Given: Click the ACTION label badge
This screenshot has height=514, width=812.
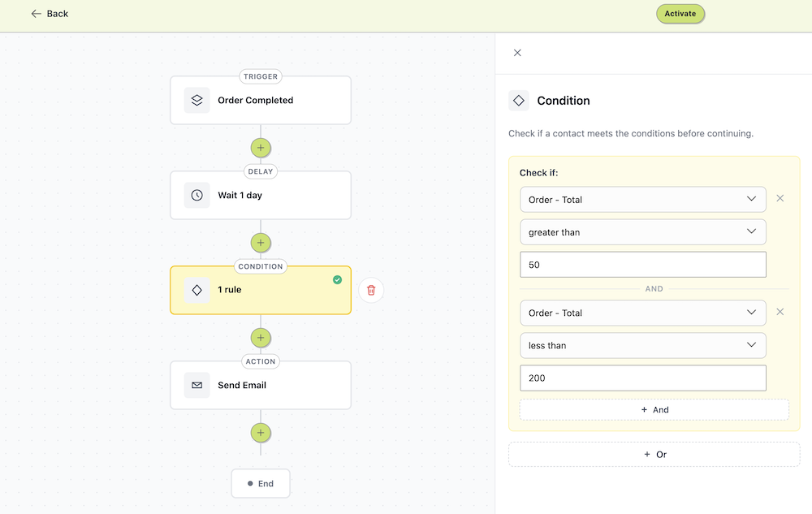Looking at the screenshot, I should (x=261, y=361).
